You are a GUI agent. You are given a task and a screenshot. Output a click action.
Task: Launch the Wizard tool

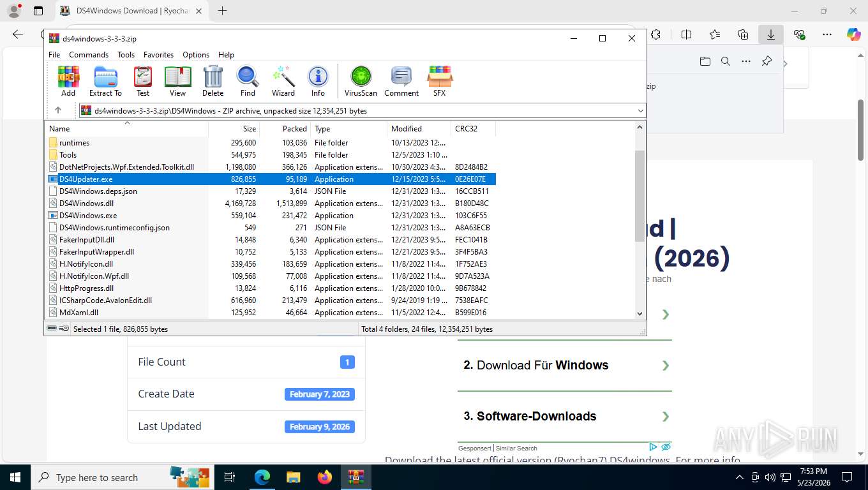283,81
